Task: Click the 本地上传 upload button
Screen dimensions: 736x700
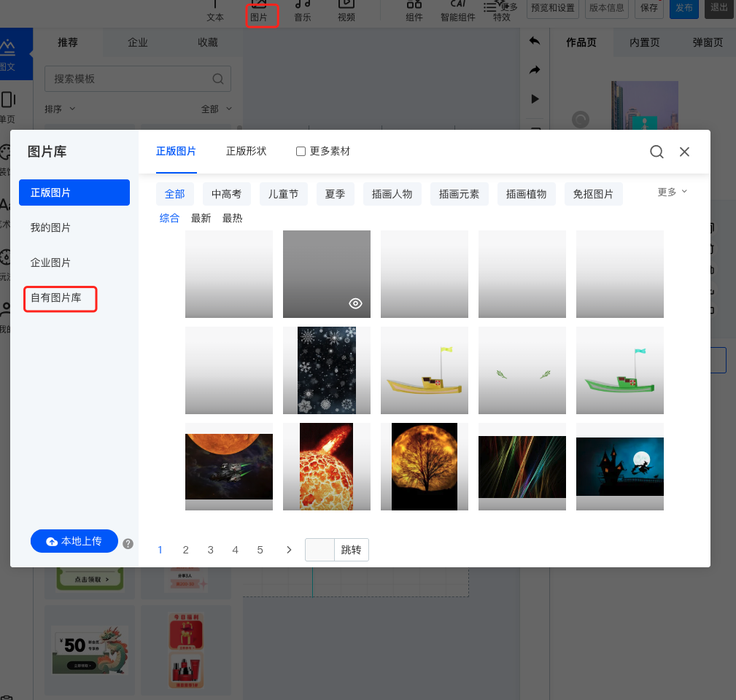Action: tap(74, 541)
